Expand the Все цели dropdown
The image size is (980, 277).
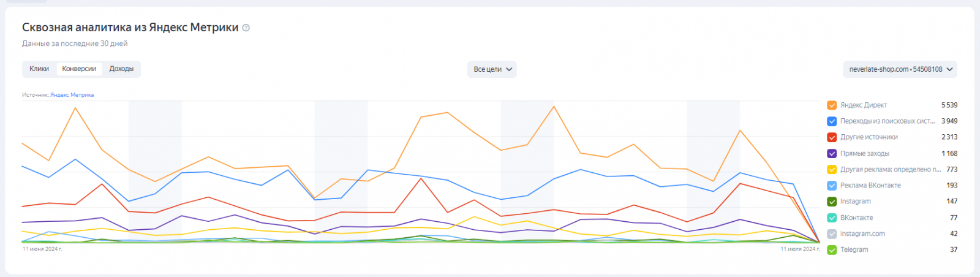tap(491, 69)
